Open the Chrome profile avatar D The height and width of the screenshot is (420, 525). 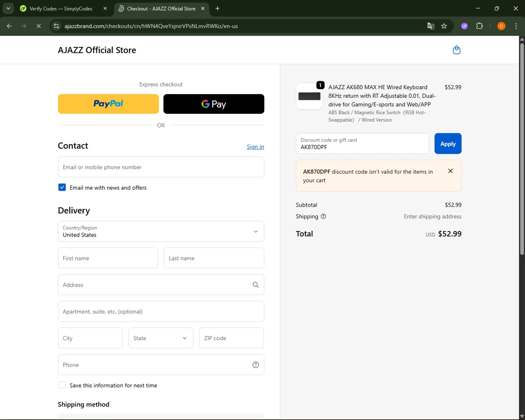tap(501, 26)
